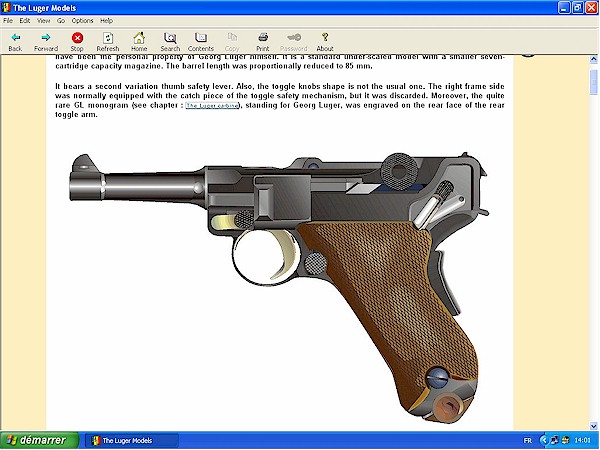Viewport: 600px width, 450px height.
Task: Click the scroll down arrow
Action: (x=593, y=426)
